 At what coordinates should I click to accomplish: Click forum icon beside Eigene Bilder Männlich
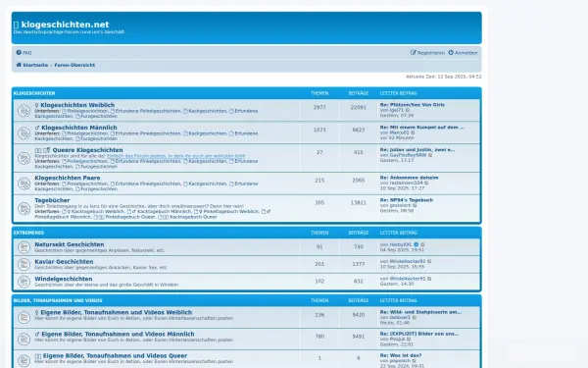(x=24, y=340)
